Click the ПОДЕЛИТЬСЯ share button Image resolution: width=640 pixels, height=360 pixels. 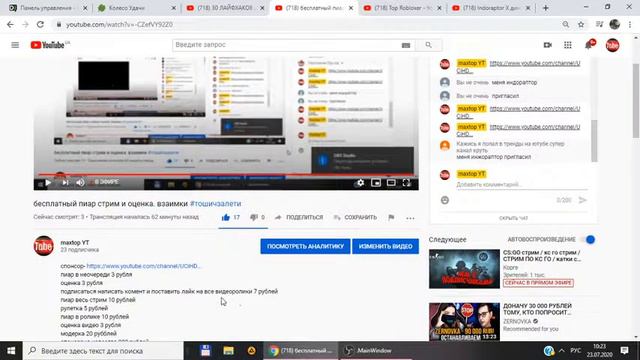[299, 218]
